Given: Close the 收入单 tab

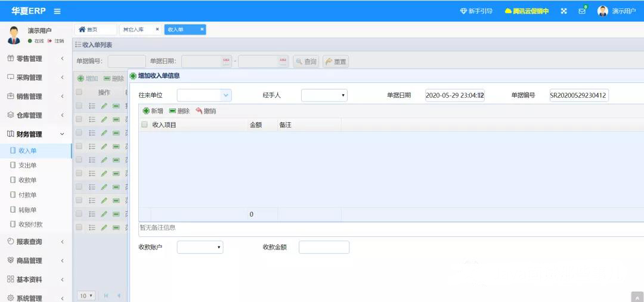Looking at the screenshot, I should [x=202, y=29].
